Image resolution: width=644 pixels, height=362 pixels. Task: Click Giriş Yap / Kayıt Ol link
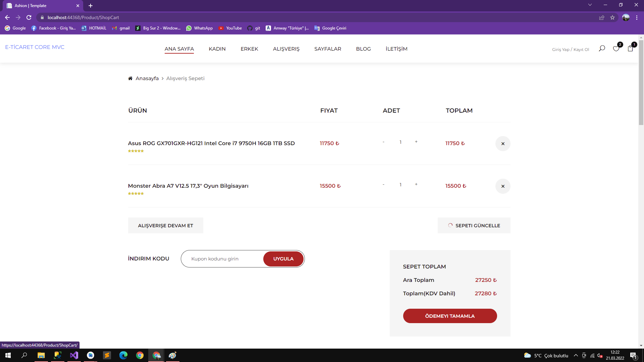click(571, 50)
